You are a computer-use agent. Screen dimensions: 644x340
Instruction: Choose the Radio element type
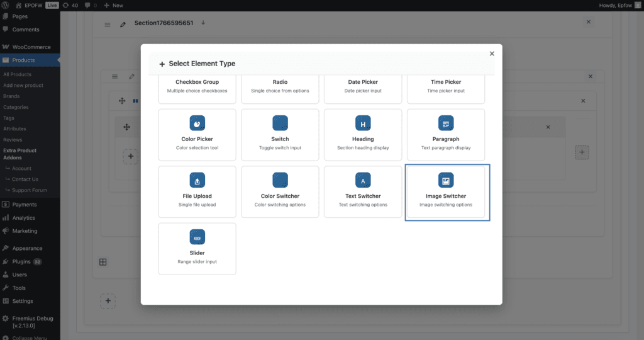280,86
